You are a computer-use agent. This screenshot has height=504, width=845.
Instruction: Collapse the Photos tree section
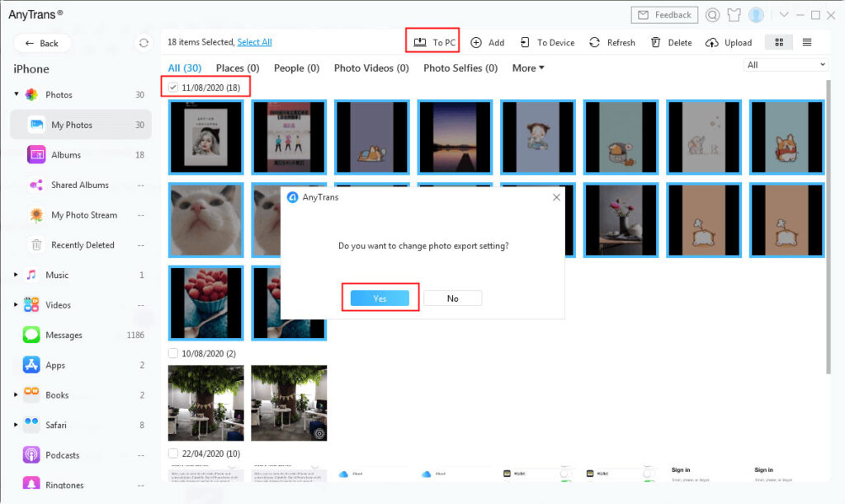click(17, 94)
